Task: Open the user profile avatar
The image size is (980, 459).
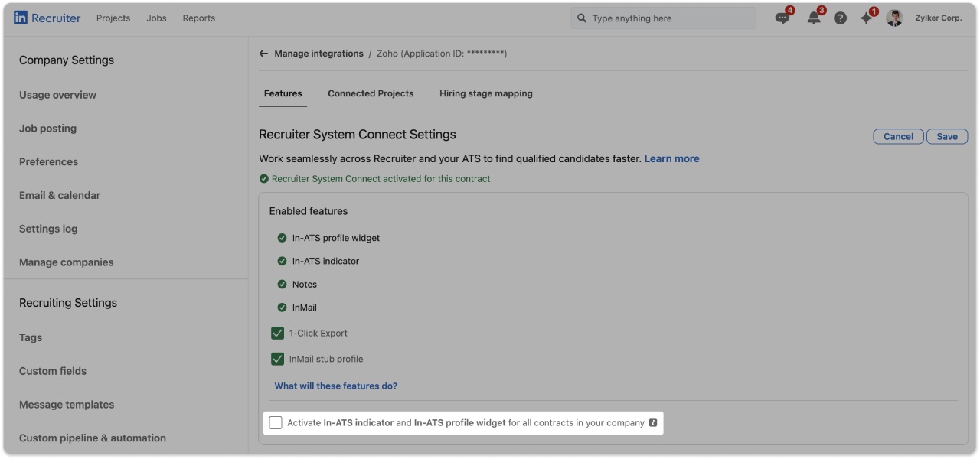Action: pos(894,18)
